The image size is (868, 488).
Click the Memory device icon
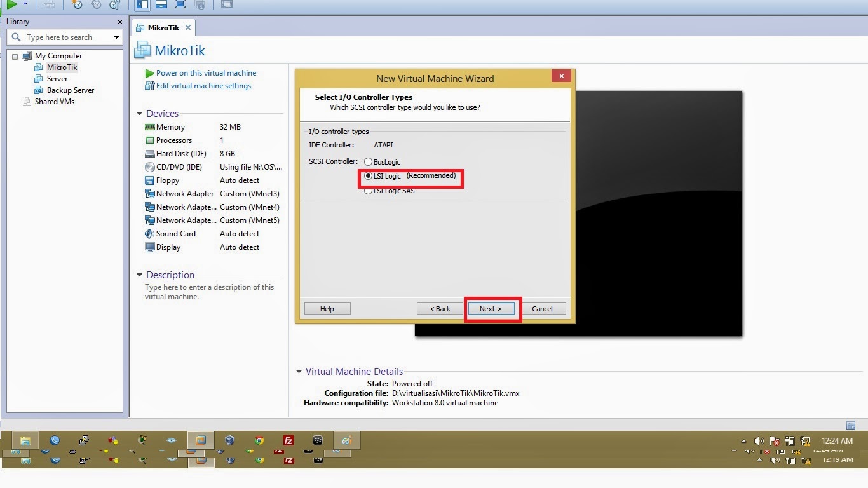[150, 127]
